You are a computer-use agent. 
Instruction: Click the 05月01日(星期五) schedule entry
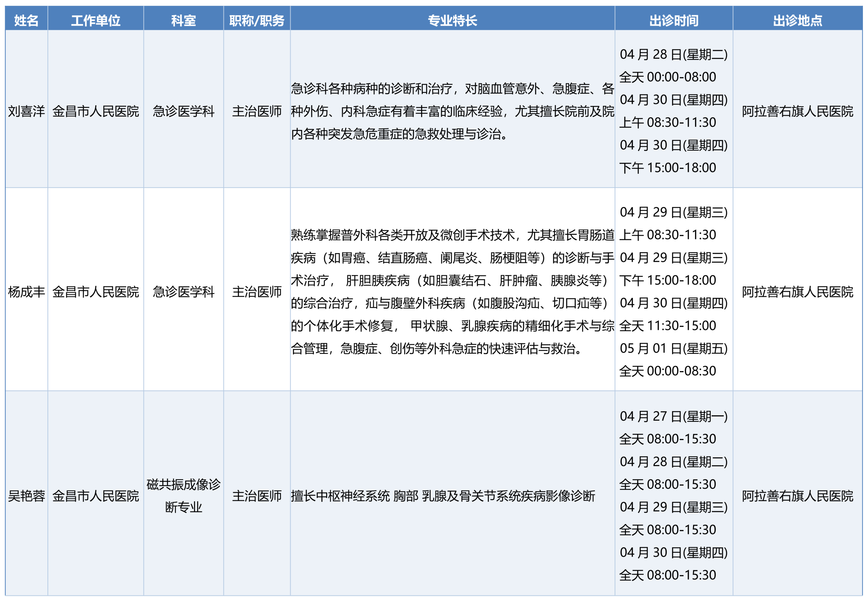tap(673, 348)
